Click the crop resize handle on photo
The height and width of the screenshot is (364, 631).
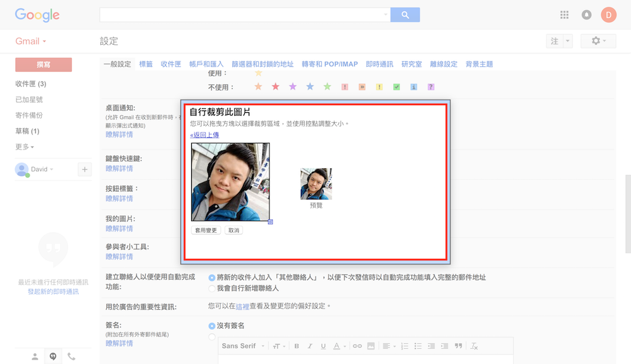click(270, 221)
